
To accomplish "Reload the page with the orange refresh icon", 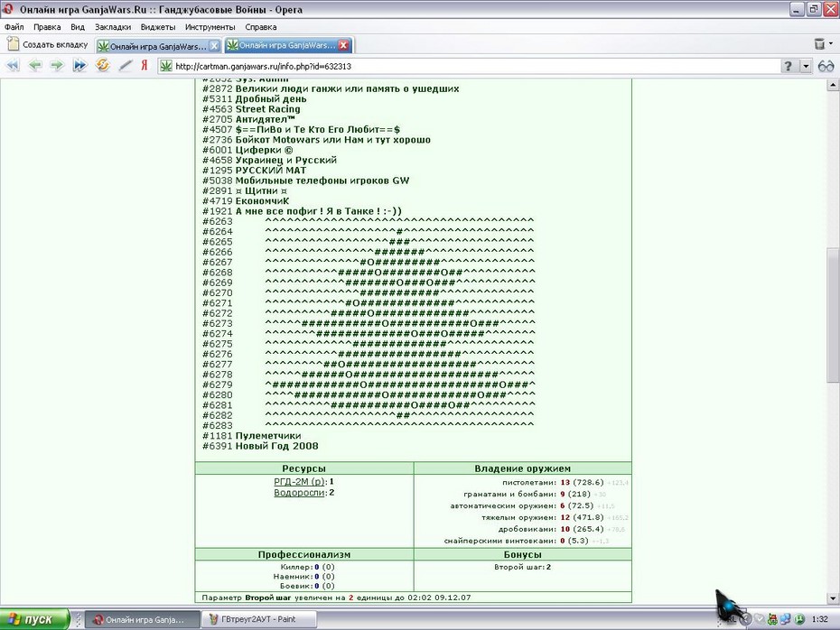I will [102, 65].
